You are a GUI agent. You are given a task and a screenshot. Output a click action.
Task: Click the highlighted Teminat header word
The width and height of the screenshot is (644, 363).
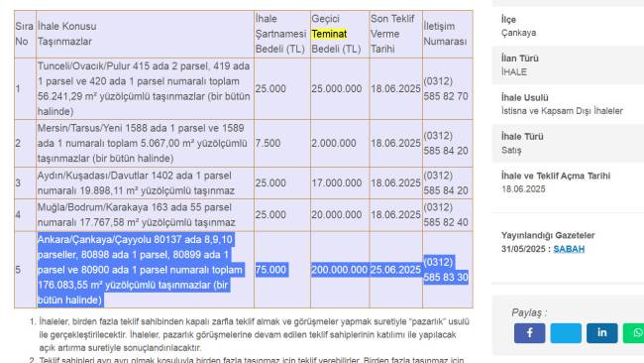[329, 34]
